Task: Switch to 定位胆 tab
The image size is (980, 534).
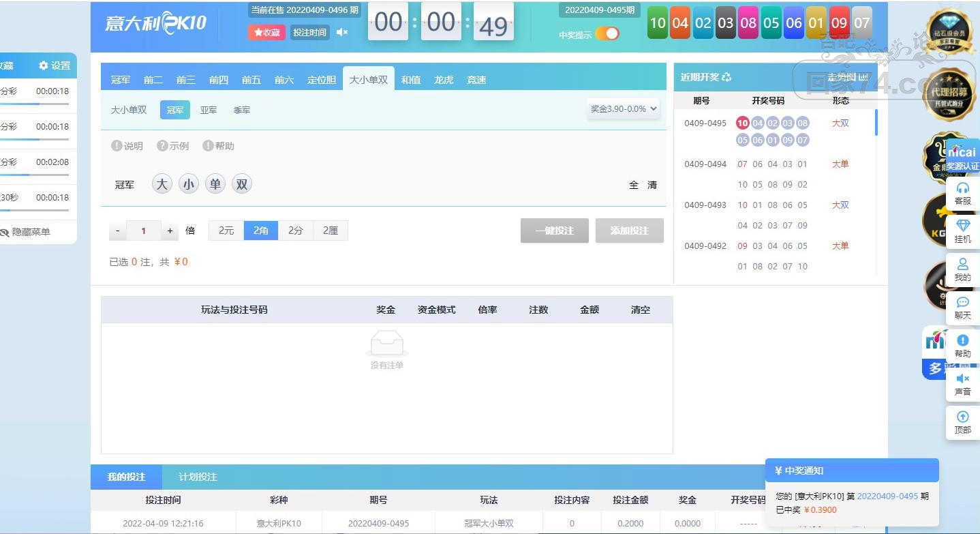Action: 322,80
